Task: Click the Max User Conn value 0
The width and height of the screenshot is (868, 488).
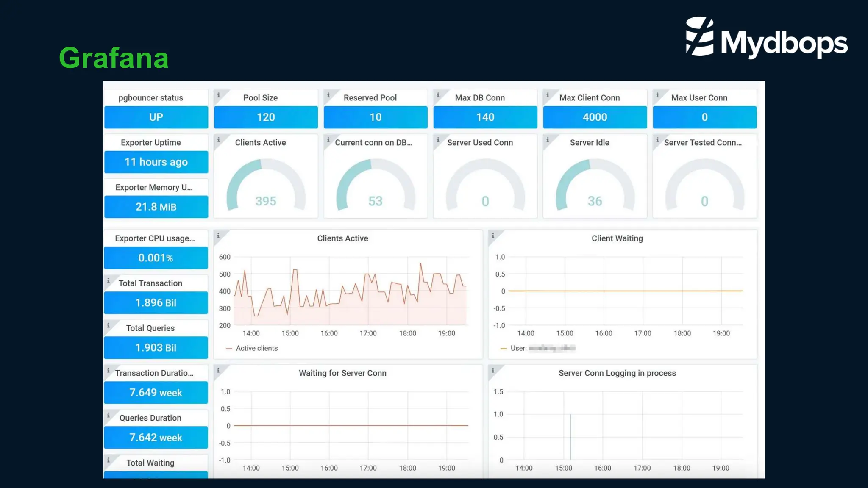Action: [704, 117]
